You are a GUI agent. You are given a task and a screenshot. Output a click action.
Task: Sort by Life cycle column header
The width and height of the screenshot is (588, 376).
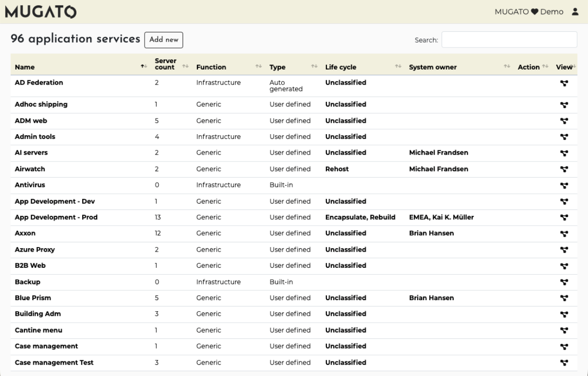[x=341, y=67]
